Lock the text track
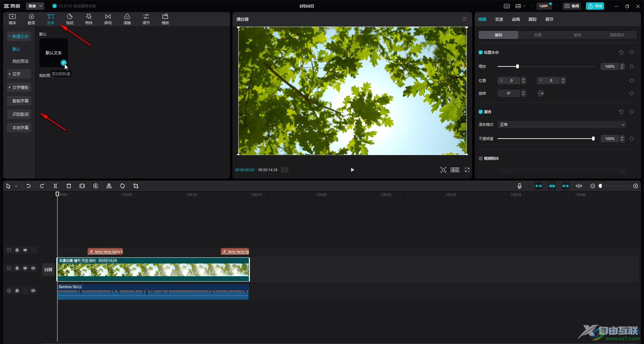 [17, 250]
